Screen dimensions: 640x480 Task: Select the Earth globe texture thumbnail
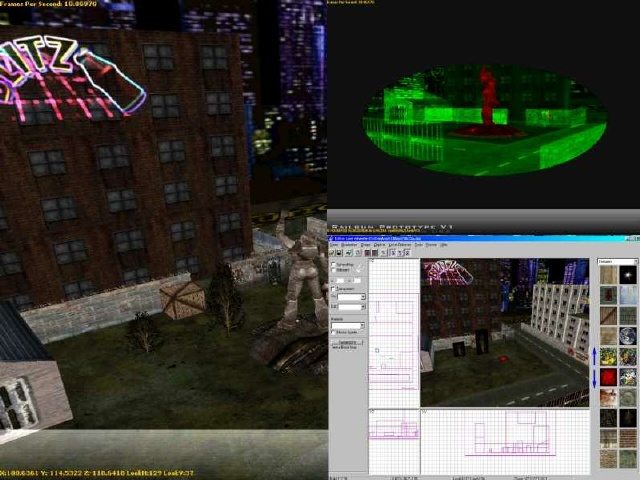pyautogui.click(x=628, y=336)
